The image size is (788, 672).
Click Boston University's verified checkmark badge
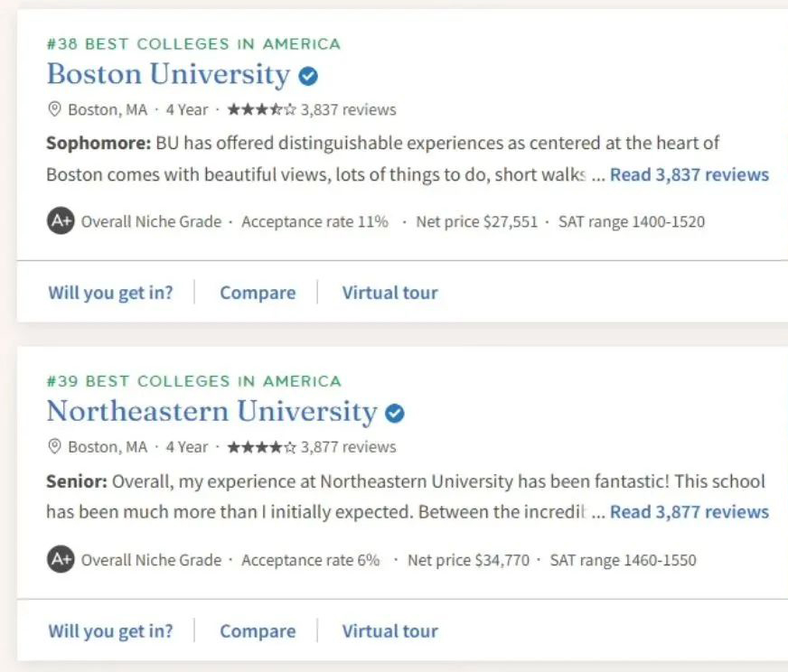tap(308, 77)
